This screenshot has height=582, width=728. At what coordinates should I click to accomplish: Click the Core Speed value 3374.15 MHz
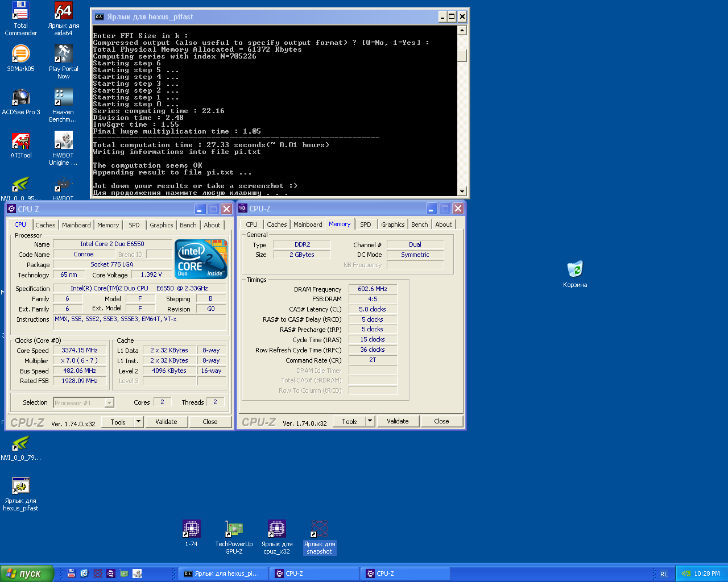click(80, 350)
